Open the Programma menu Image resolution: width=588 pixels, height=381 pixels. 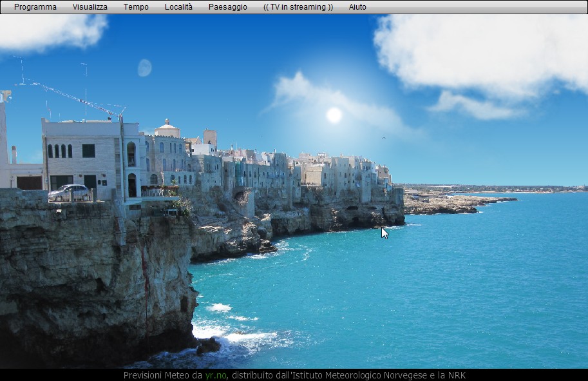35,7
